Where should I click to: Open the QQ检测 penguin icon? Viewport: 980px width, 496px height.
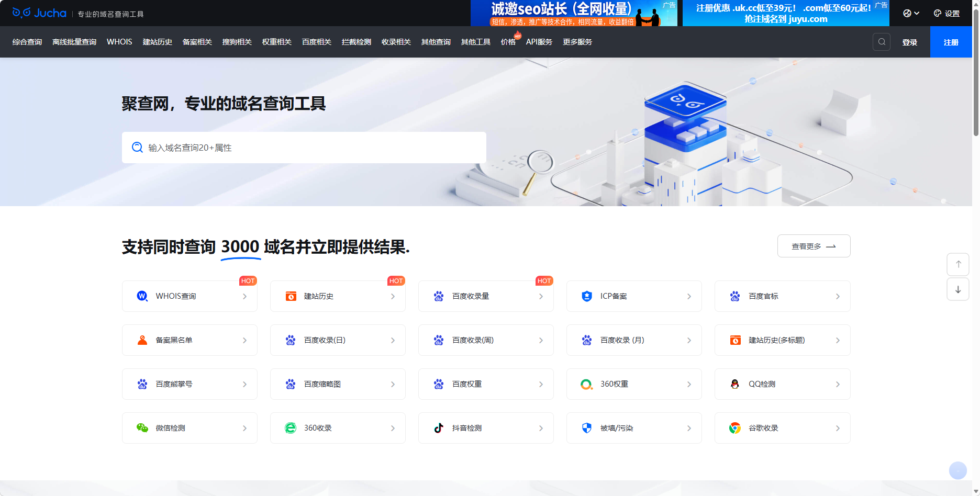[735, 384]
